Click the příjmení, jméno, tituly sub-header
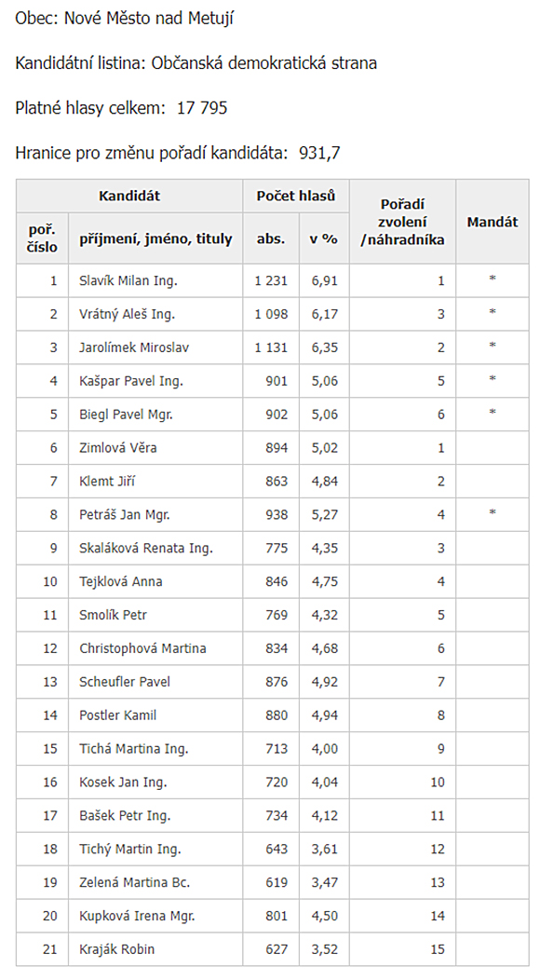The height and width of the screenshot is (980, 540). 155,238
